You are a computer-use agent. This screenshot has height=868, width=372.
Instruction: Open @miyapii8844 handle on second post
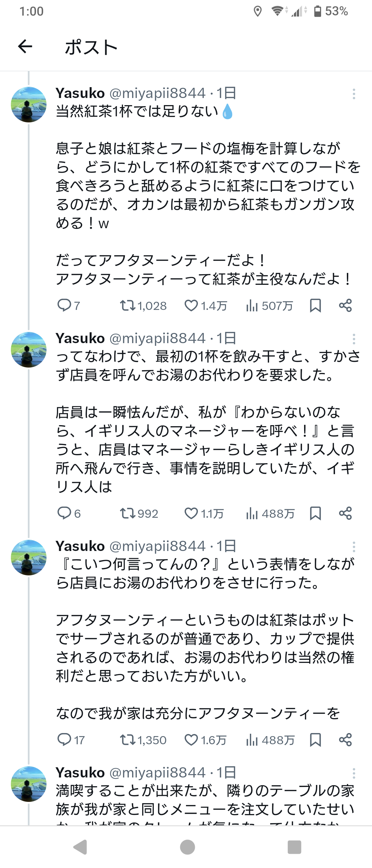click(x=157, y=338)
